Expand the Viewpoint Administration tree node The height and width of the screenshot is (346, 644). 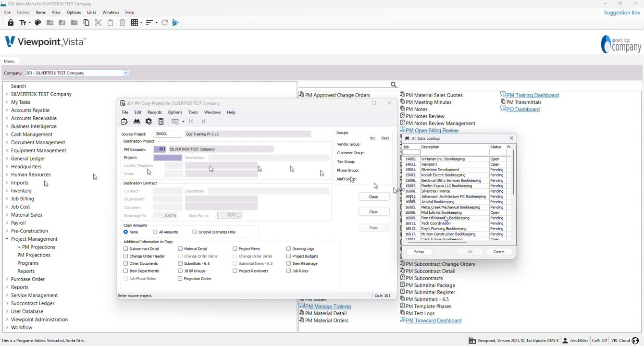click(7, 320)
